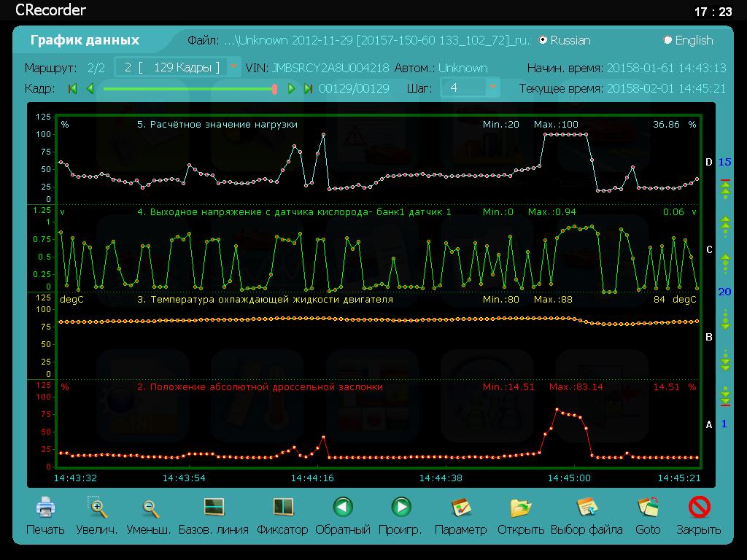This screenshot has height=560, width=747.
Task: Close the graph with the Закрыть icon
Action: coord(699,507)
